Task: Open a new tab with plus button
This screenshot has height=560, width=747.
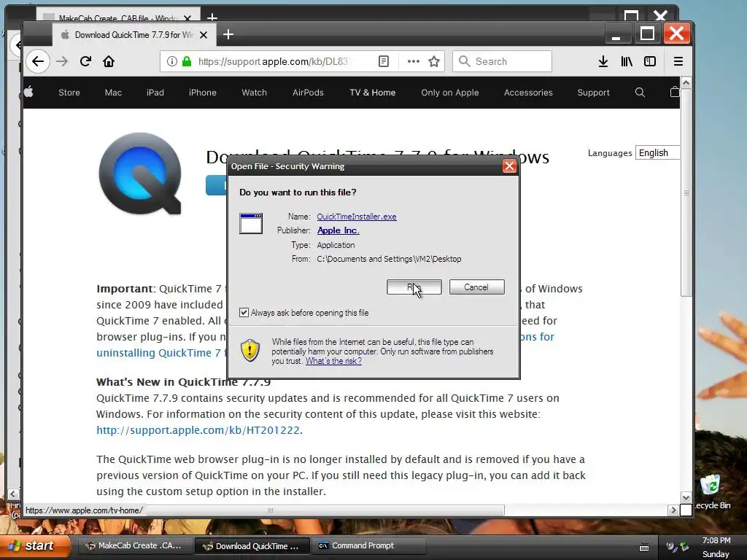Action: [x=228, y=34]
